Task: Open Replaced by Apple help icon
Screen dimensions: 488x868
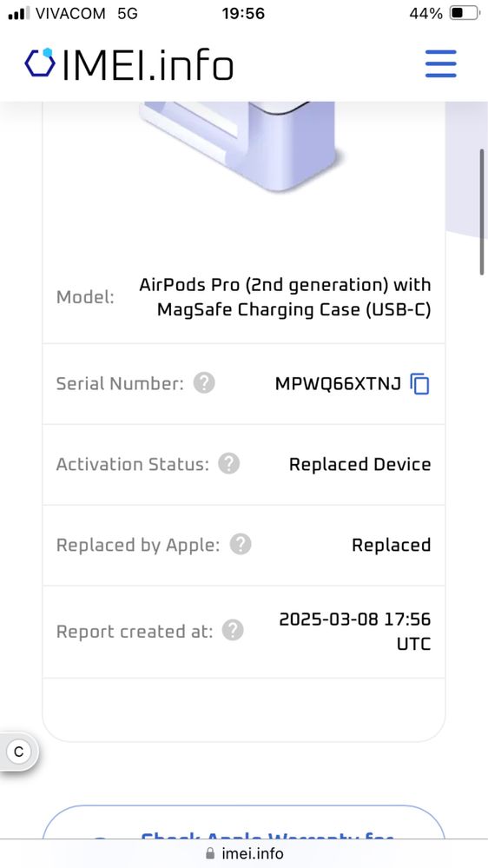Action: pos(241,545)
